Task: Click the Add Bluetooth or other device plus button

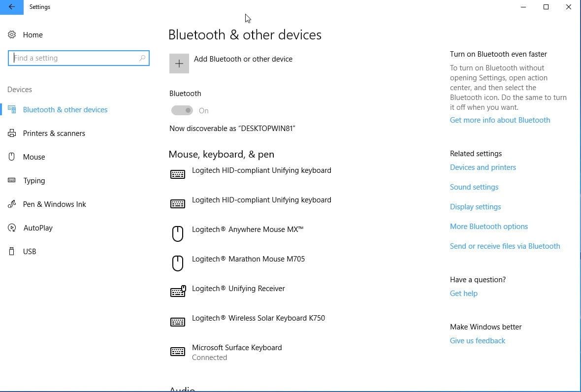Action: 179,63
